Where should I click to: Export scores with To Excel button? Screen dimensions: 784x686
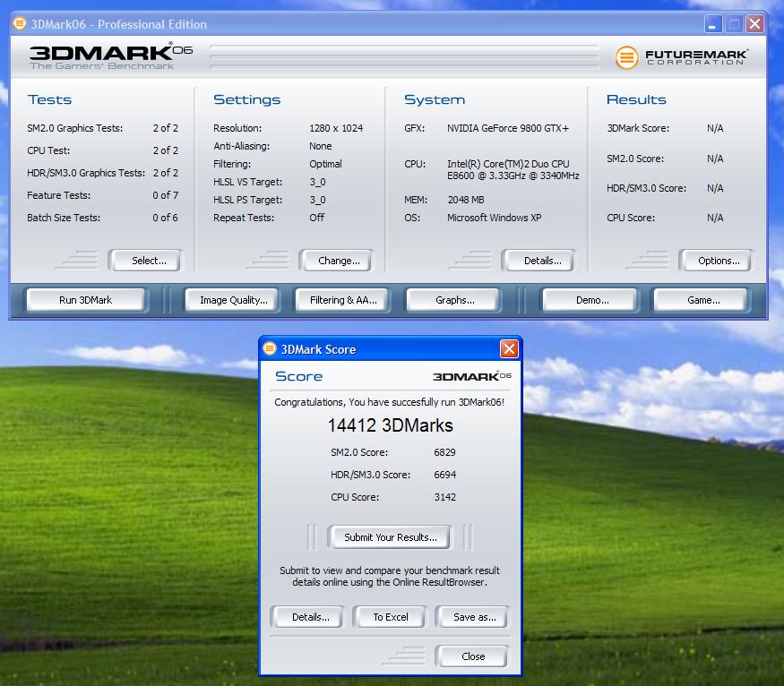click(x=391, y=617)
